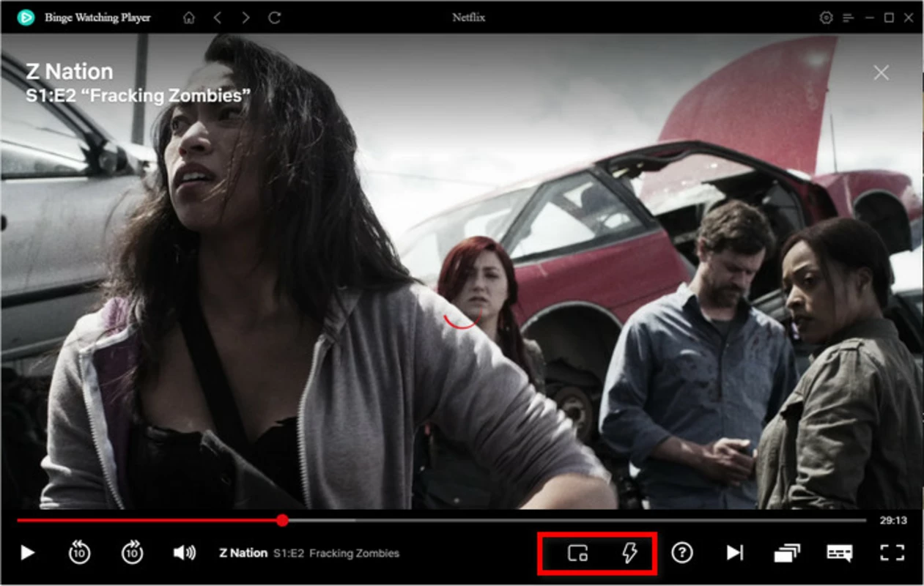The width and height of the screenshot is (924, 586).
Task: Open the episodes list icon
Action: (x=787, y=553)
